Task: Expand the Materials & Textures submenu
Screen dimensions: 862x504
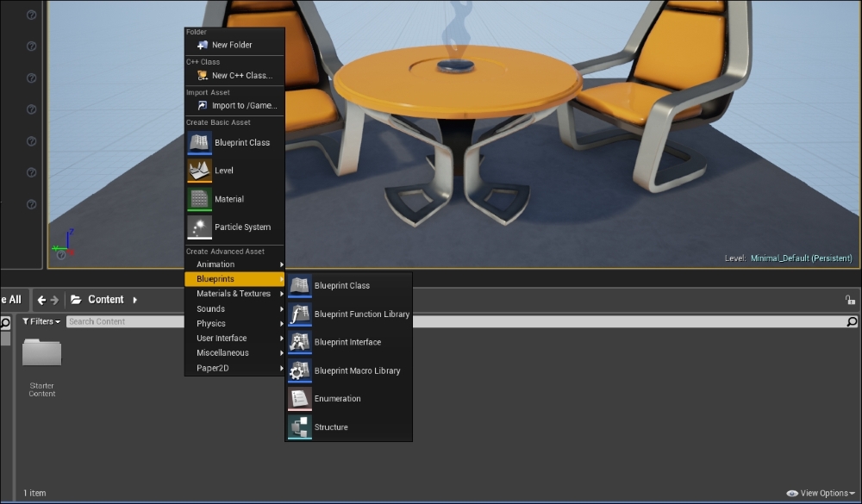Action: [x=234, y=294]
